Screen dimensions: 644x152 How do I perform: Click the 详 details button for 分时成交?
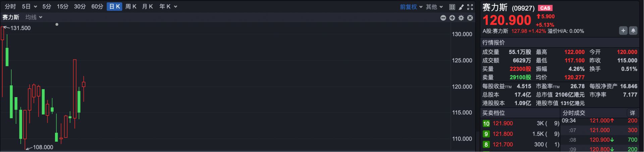[632, 113]
